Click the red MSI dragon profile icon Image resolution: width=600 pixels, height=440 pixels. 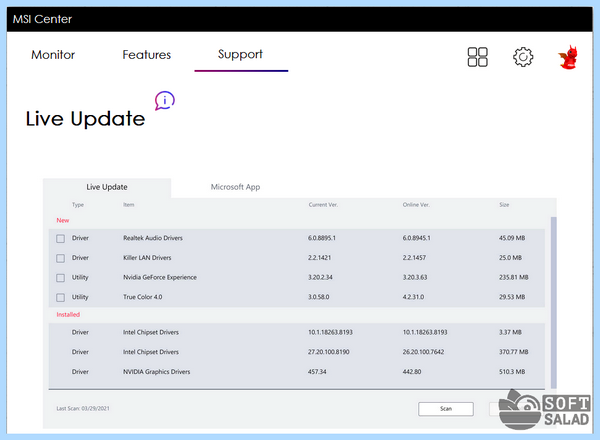[x=568, y=57]
